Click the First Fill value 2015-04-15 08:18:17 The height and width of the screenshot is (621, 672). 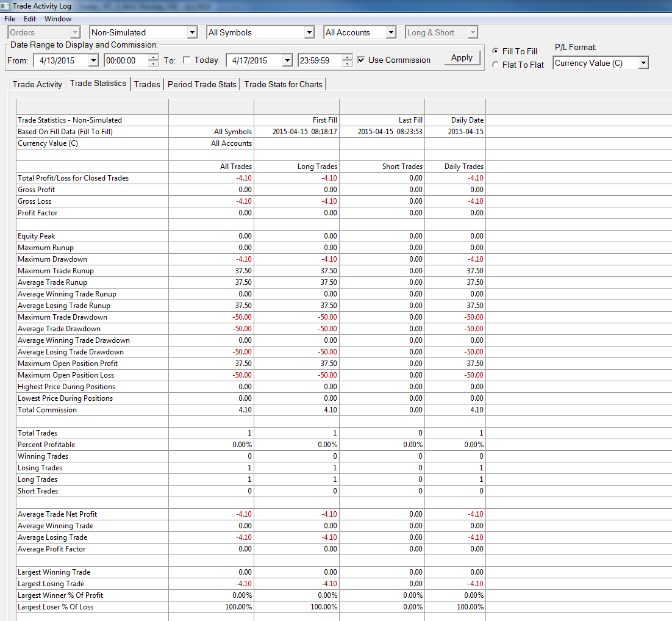click(x=305, y=132)
